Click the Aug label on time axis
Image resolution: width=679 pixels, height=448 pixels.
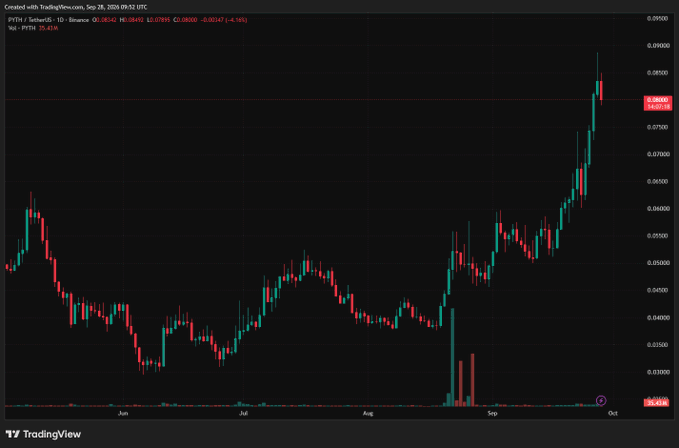pos(368,413)
